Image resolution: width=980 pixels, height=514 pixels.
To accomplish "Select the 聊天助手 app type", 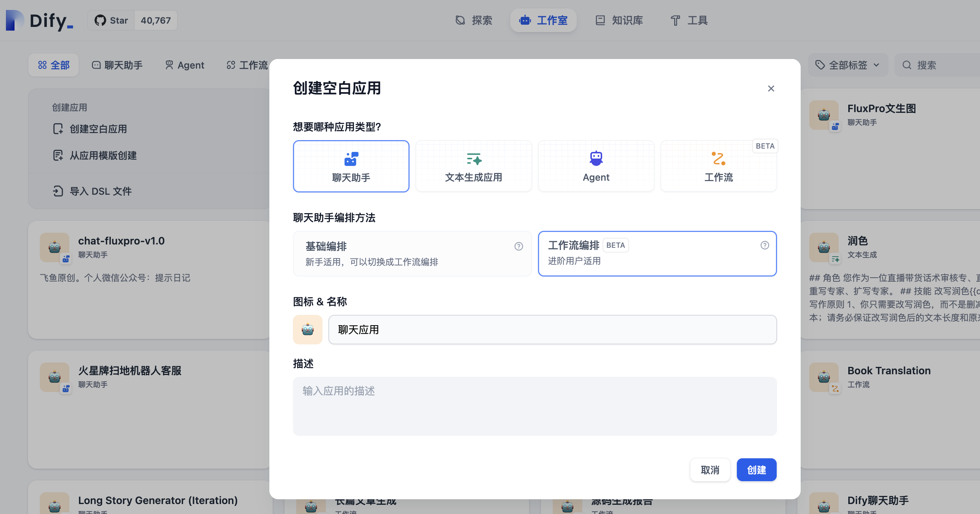I will [x=351, y=166].
